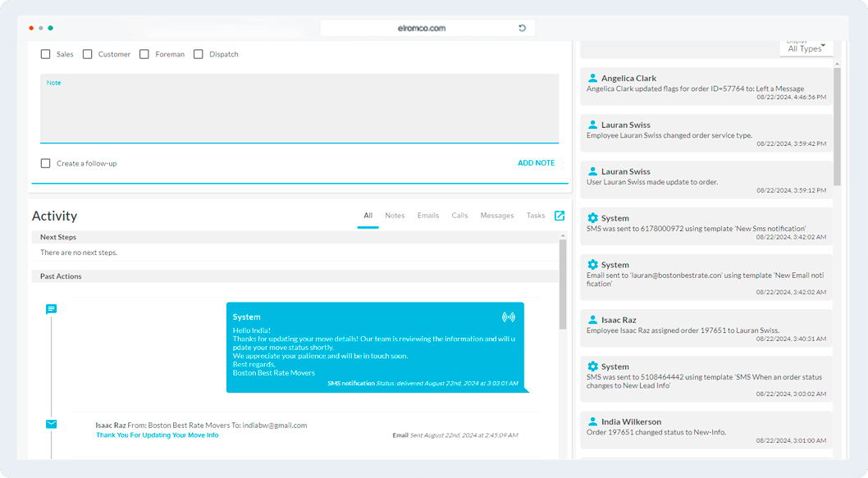Check the Sales checkbox
This screenshot has height=478, width=868.
click(45, 54)
